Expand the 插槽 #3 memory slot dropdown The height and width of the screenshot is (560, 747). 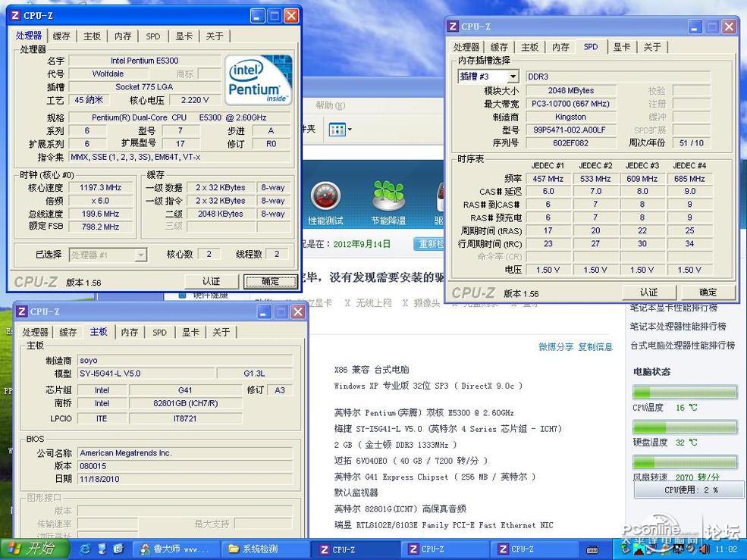(x=513, y=77)
